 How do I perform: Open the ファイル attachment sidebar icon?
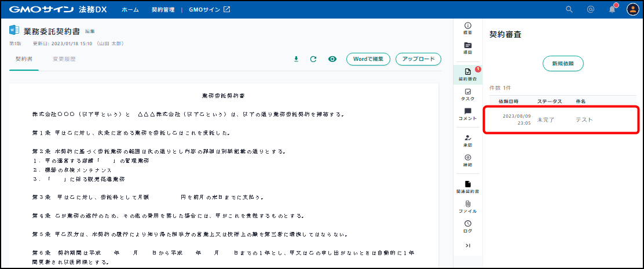point(467,207)
